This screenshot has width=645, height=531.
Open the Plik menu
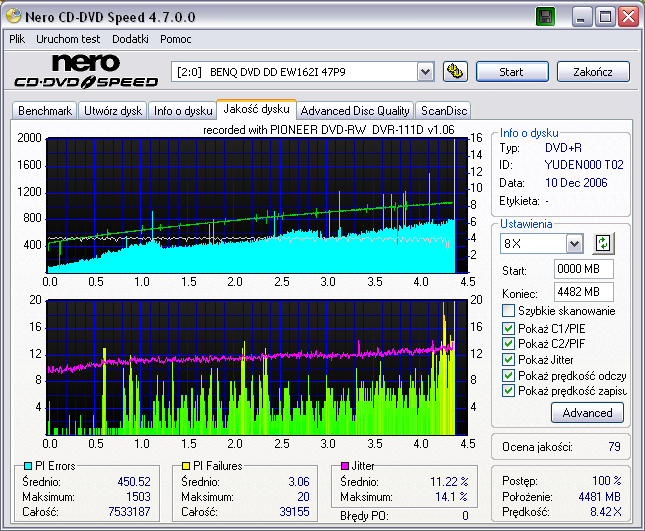tap(17, 39)
